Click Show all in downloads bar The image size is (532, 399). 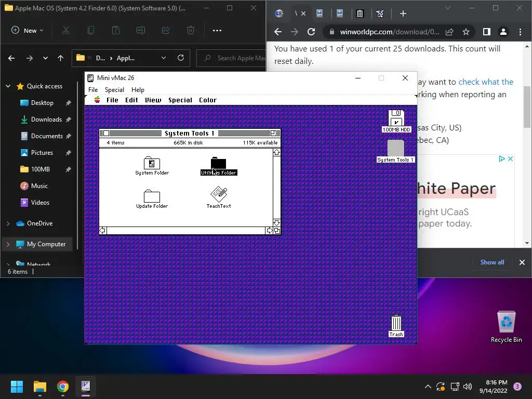492,262
